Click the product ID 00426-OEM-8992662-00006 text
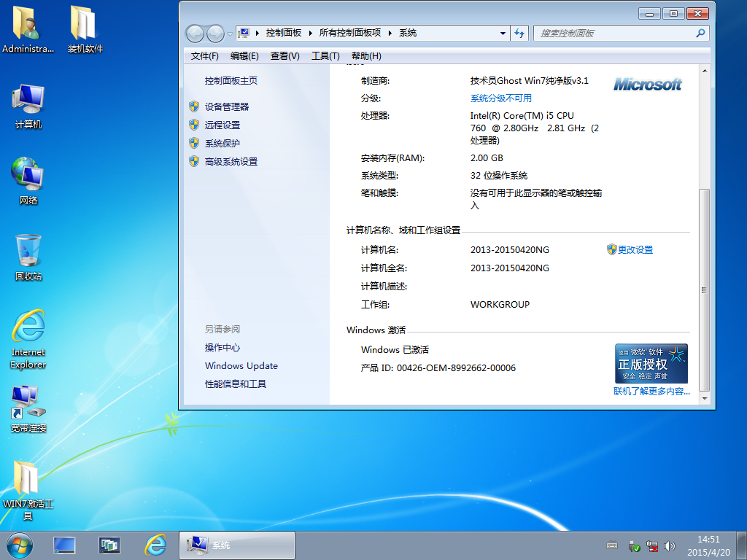 [x=456, y=368]
